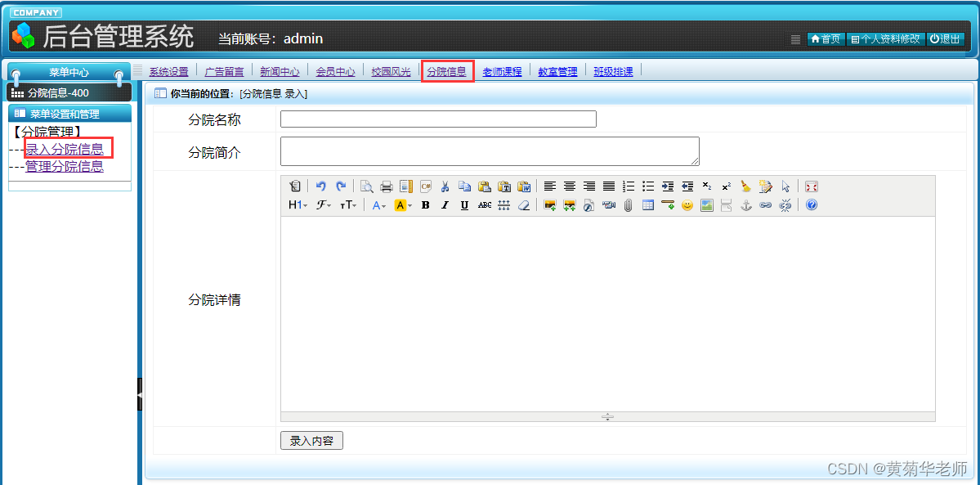
Task: Click 管理分院信息 sidebar link
Action: (x=65, y=167)
